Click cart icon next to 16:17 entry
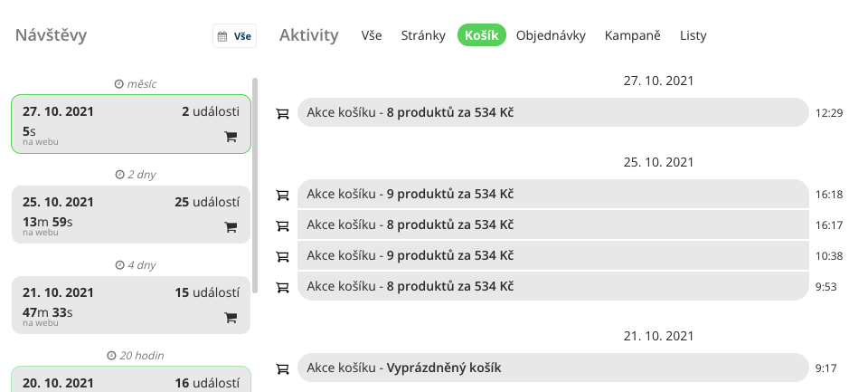 pos(282,225)
